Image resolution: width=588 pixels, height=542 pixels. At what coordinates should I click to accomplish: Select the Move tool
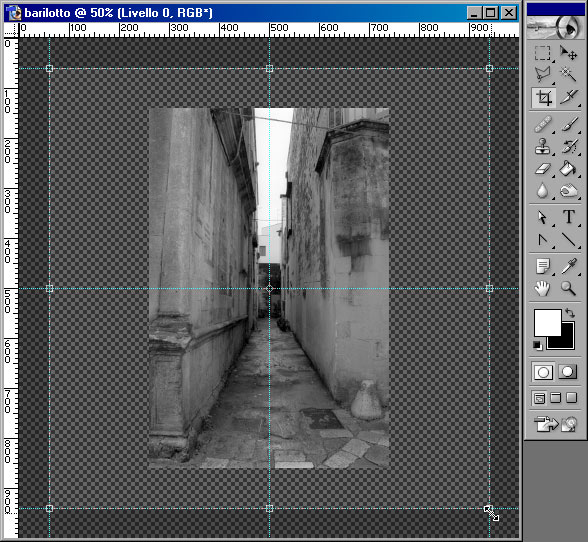pos(568,53)
